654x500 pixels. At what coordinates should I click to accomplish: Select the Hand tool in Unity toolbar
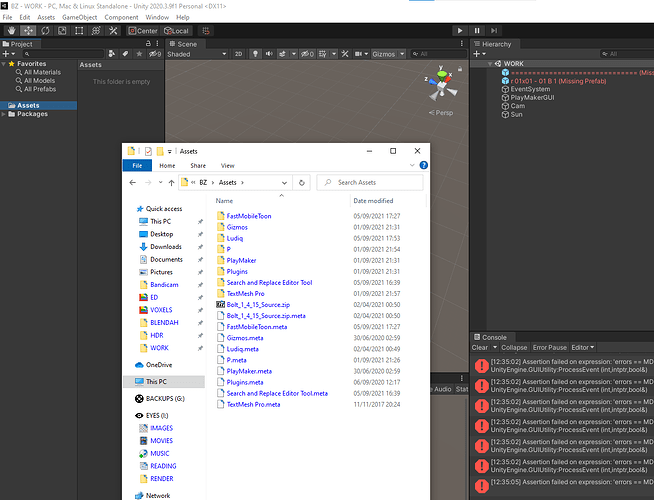11,30
